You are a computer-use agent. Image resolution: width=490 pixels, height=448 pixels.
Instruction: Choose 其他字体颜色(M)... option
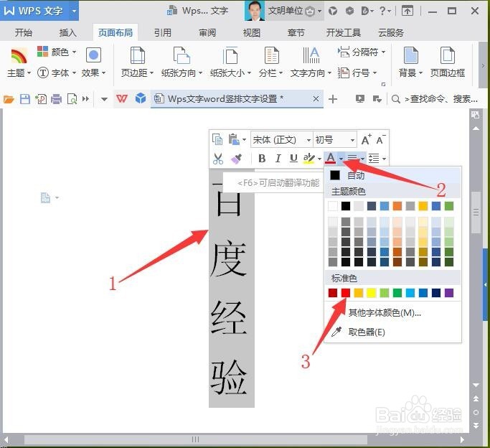click(x=385, y=312)
